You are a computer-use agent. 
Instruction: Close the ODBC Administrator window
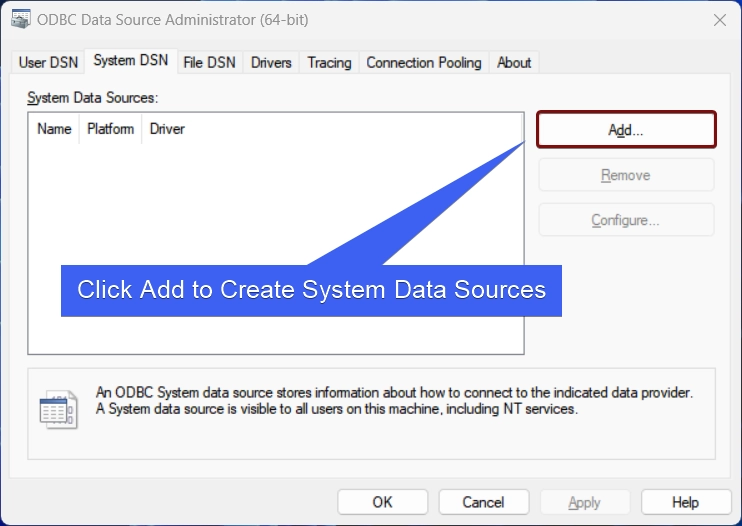coord(720,20)
